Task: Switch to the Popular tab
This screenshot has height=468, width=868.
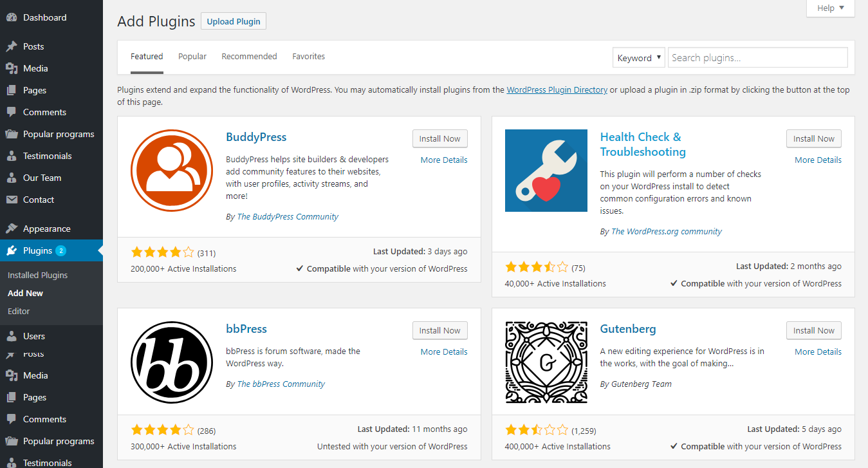Action: click(x=192, y=57)
